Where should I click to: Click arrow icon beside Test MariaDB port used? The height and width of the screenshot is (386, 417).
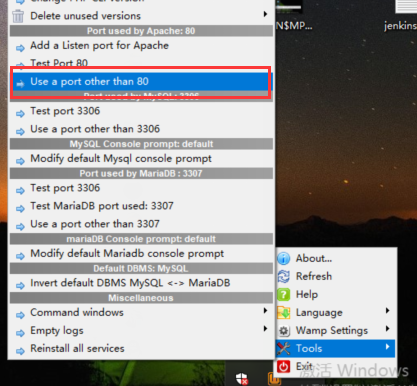point(20,209)
